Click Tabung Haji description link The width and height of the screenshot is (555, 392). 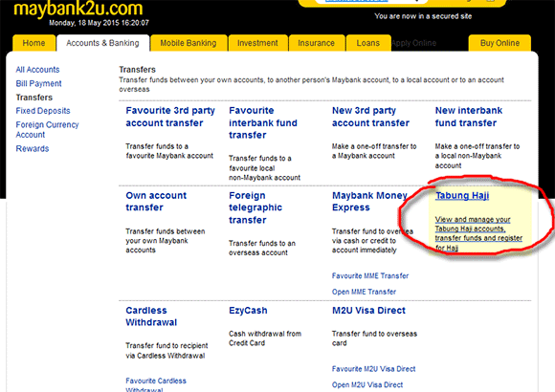pyautogui.click(x=478, y=233)
